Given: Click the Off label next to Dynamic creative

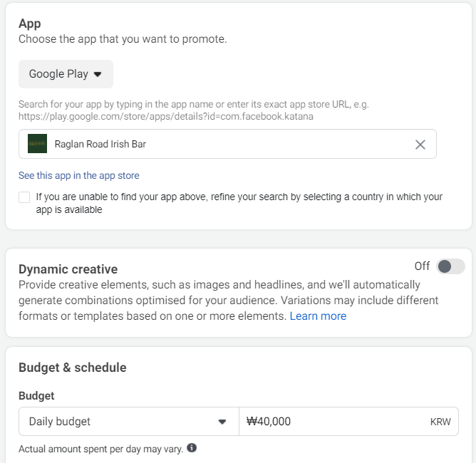Looking at the screenshot, I should (422, 266).
